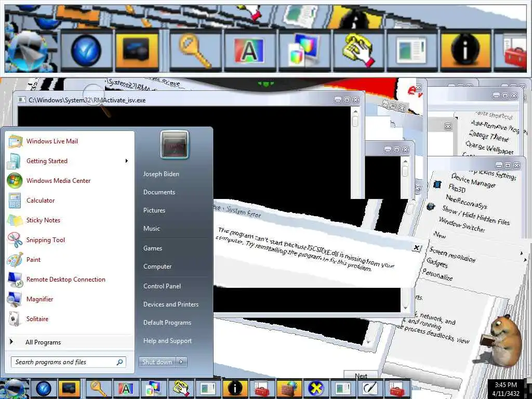The height and width of the screenshot is (399, 532).
Task: Select Change Theme in the background menu
Action: (489, 136)
